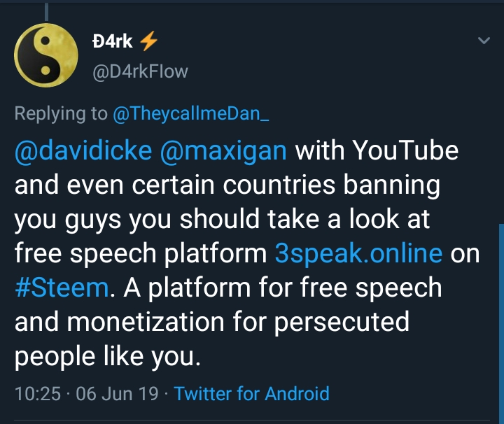Click "and monetization for persecuted" text line

(x=211, y=321)
